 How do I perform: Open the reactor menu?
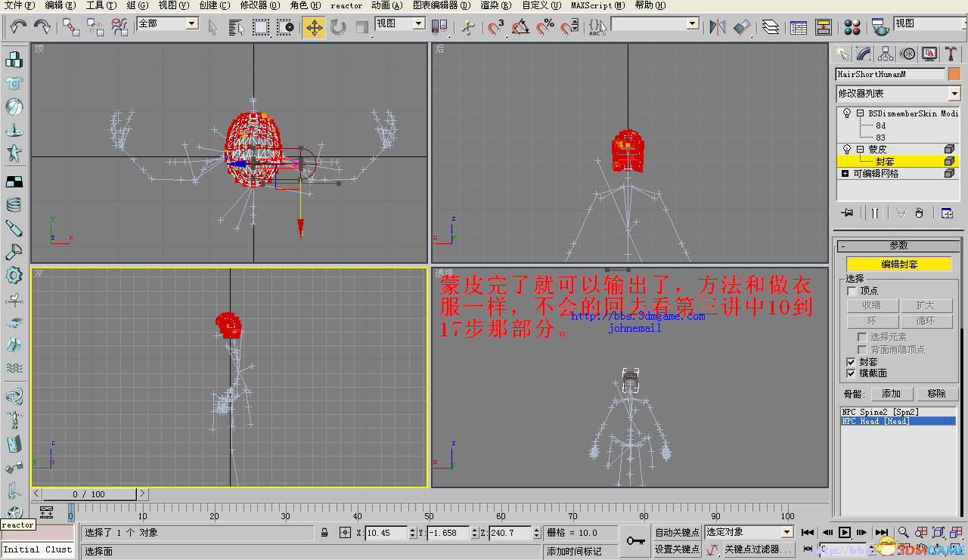point(346,5)
